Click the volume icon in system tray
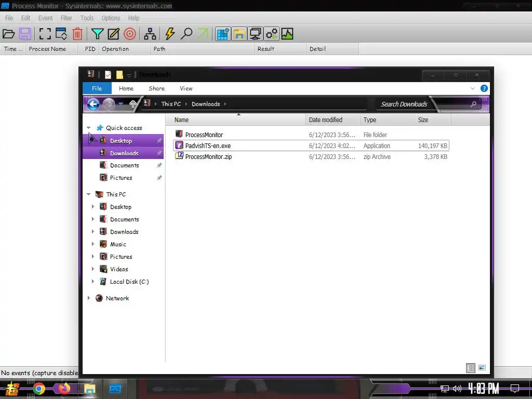This screenshot has height=399, width=532. (x=457, y=389)
